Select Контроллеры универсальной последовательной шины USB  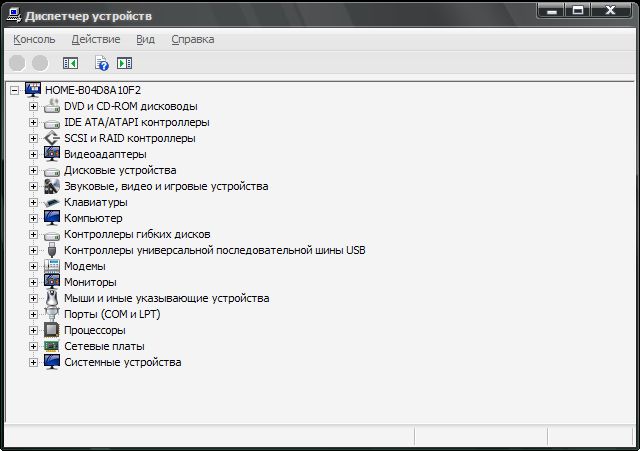(x=214, y=250)
